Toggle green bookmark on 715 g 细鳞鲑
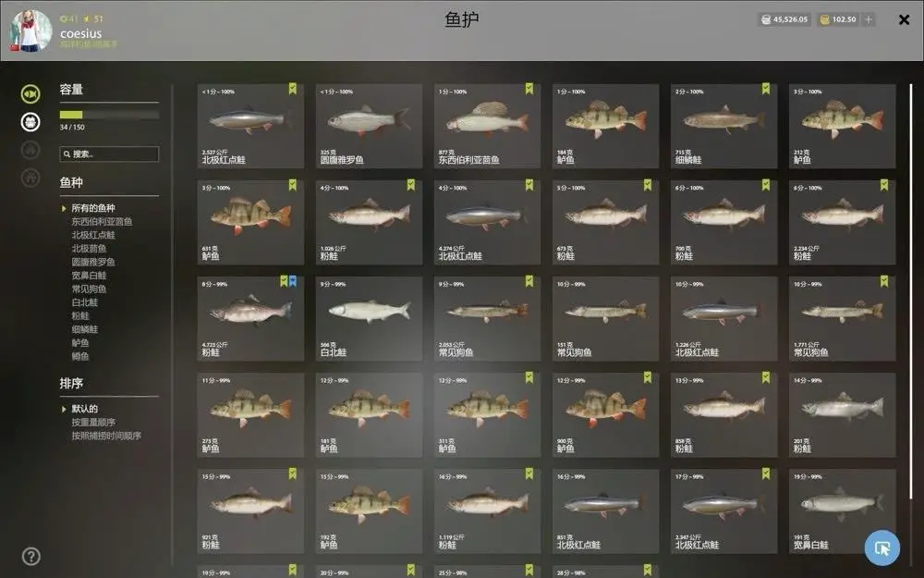 [x=765, y=89]
